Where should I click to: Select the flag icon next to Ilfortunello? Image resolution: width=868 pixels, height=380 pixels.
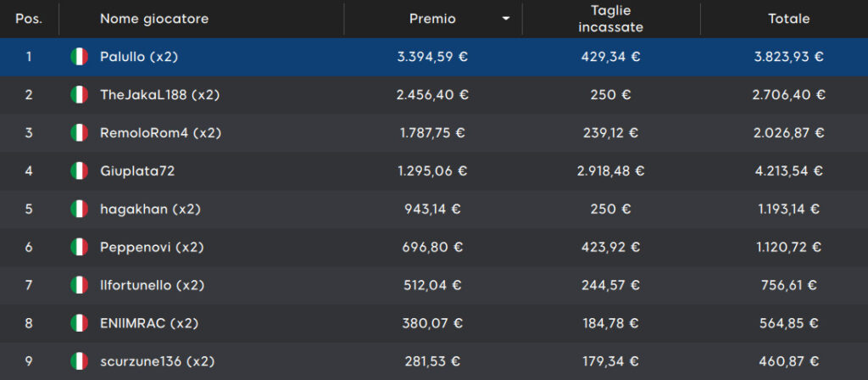tap(79, 285)
